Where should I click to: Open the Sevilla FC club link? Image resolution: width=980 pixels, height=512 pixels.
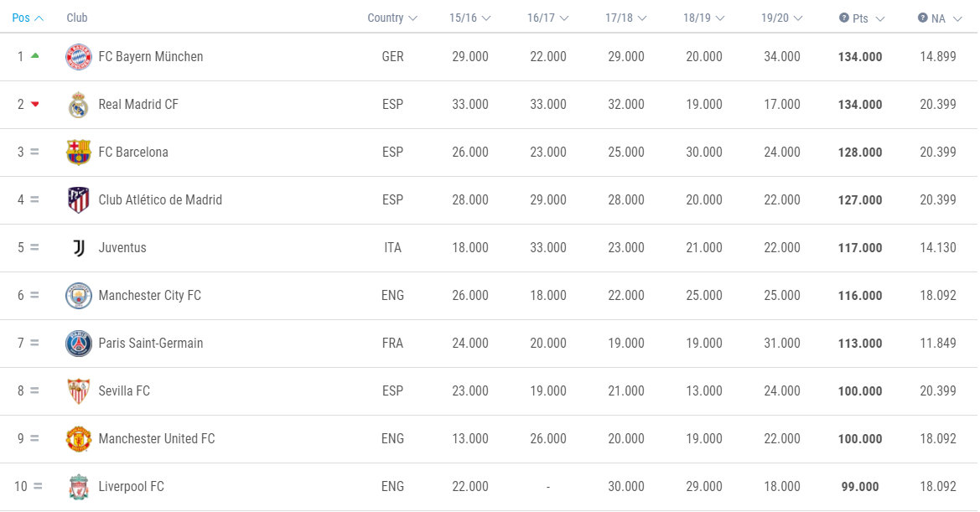tap(124, 390)
